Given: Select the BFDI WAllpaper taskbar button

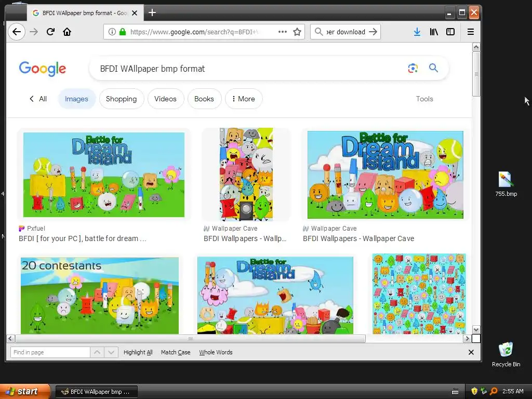Looking at the screenshot, I should point(96,392).
